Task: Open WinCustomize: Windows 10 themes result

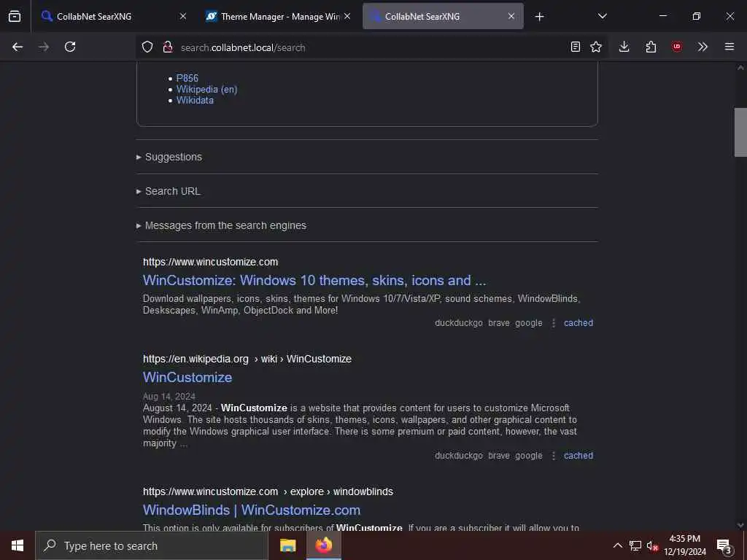Action: pos(314,280)
